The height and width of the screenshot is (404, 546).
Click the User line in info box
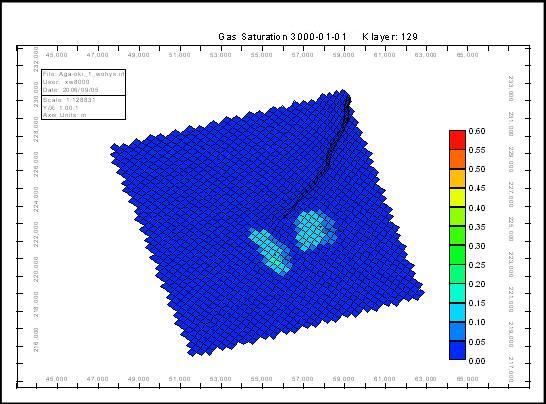pos(66,82)
